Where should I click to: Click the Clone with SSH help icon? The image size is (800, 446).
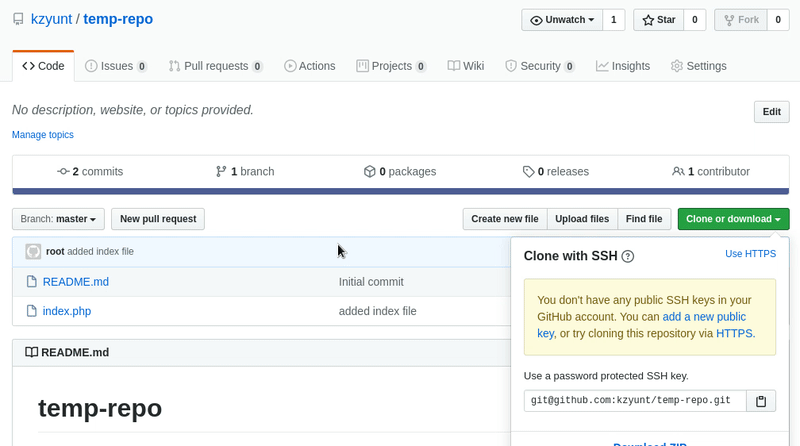tap(628, 256)
